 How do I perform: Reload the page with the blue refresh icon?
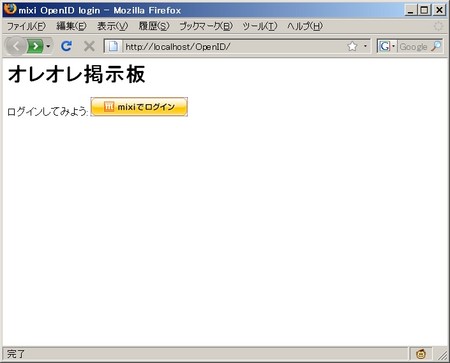coord(66,46)
